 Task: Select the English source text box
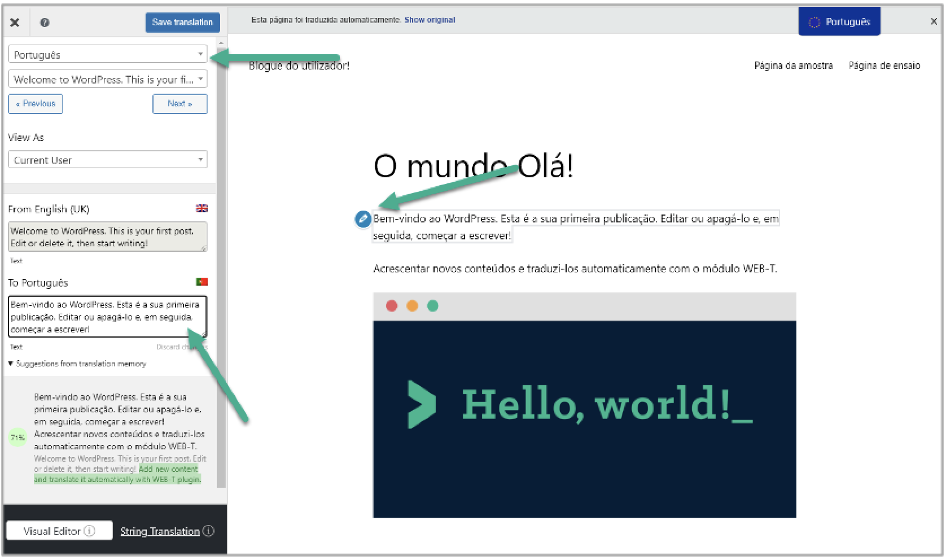[x=108, y=237]
